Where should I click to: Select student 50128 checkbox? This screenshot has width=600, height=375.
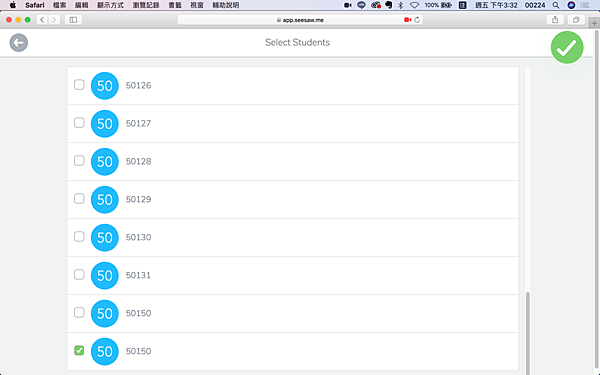coord(79,160)
